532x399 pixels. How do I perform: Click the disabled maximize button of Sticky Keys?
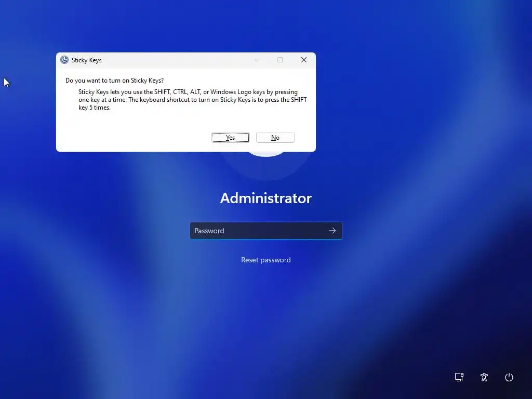[x=280, y=60]
